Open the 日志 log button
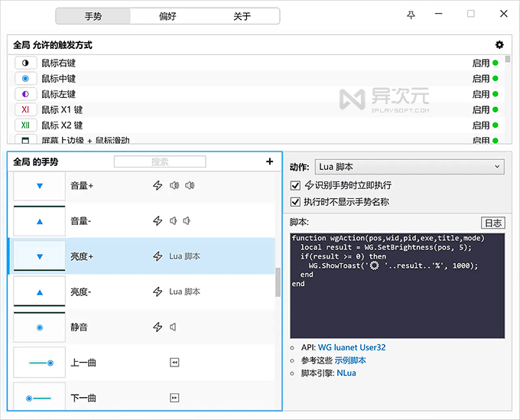 pyautogui.click(x=493, y=223)
